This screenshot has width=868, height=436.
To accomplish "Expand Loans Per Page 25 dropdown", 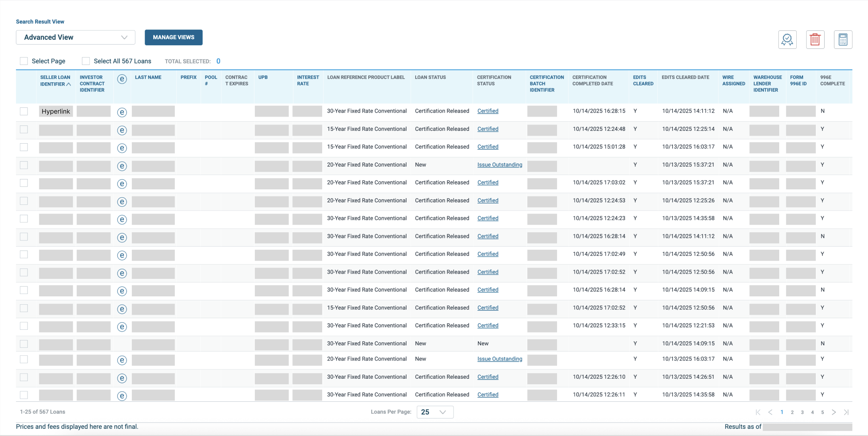I will [435, 412].
